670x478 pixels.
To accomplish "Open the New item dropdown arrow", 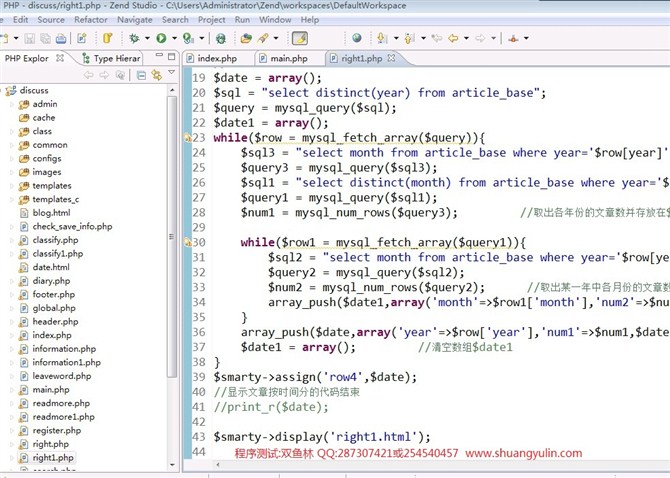I will coord(16,38).
